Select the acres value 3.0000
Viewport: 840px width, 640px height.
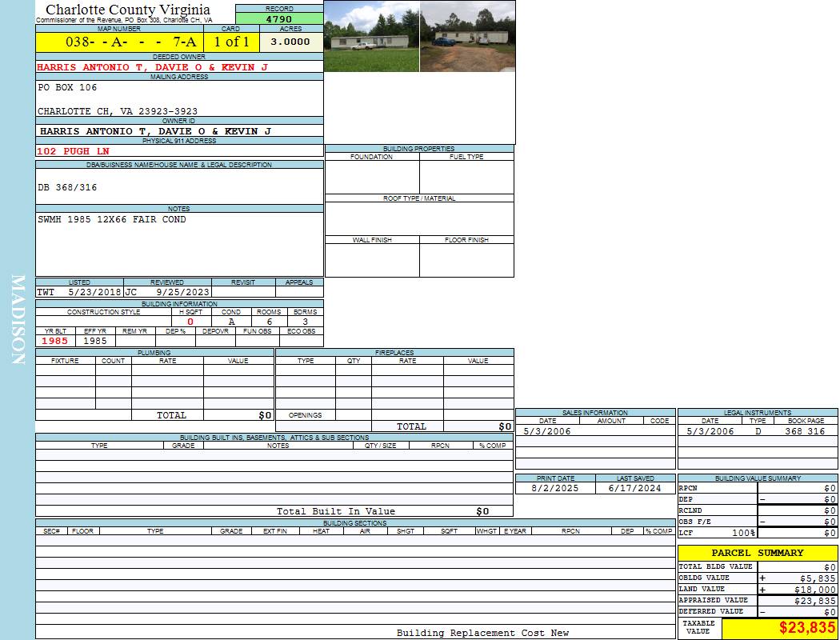[290, 42]
